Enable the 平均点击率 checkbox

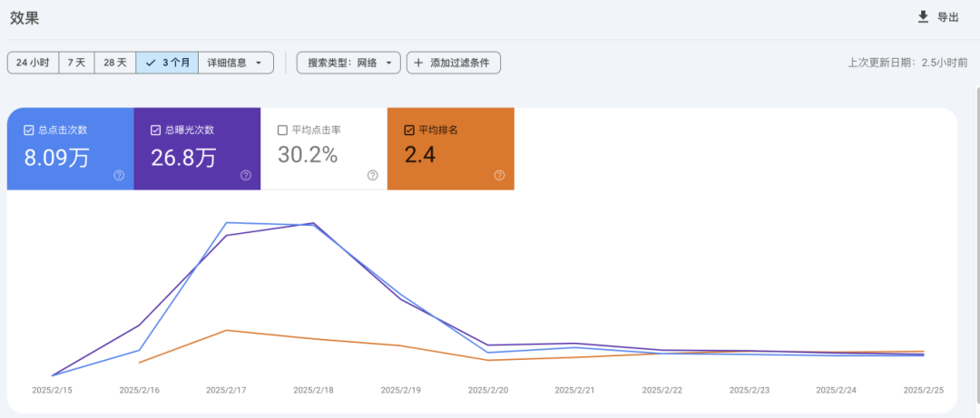282,130
